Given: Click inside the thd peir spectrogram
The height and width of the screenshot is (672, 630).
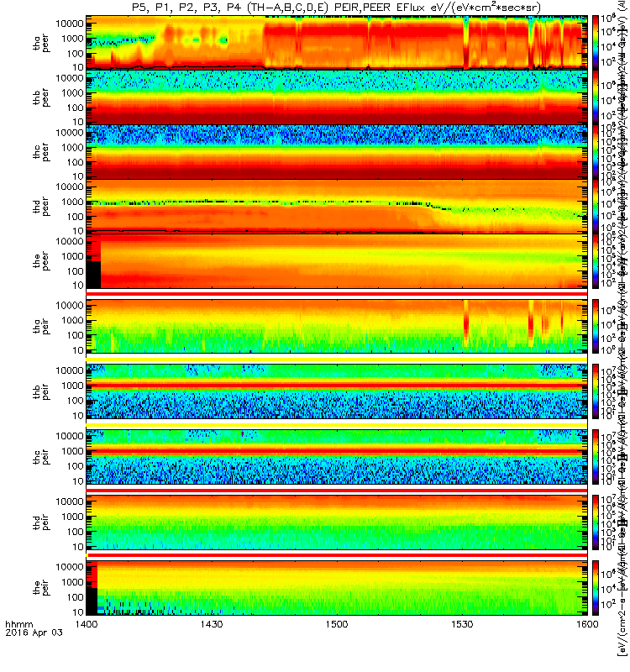Looking at the screenshot, I should 337,522.
